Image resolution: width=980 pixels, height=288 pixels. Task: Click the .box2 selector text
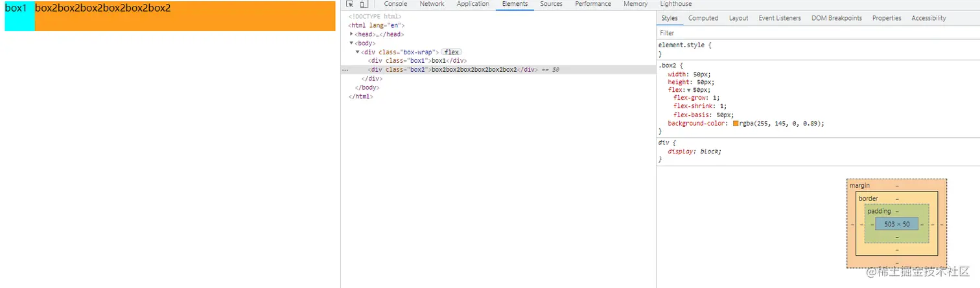[x=668, y=65]
